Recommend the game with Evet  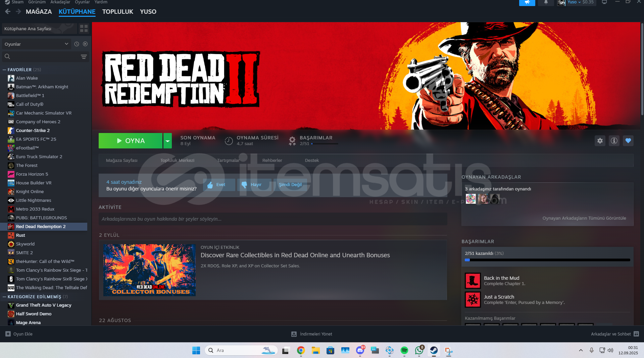click(x=219, y=185)
